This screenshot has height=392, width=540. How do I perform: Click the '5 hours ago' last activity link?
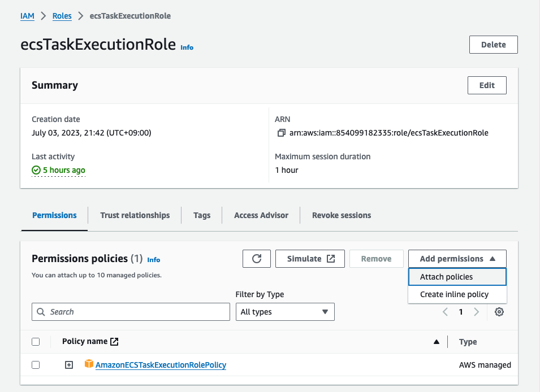tap(64, 170)
